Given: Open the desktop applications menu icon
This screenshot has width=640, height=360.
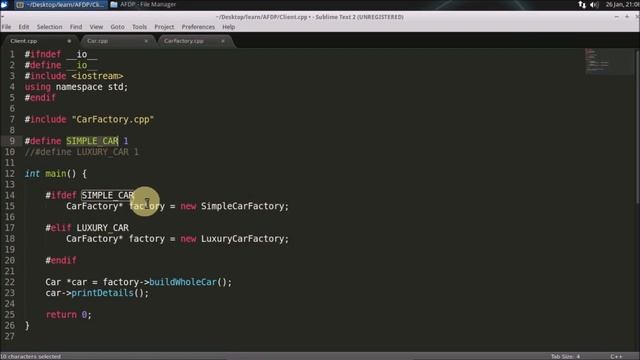Looking at the screenshot, I should click(4, 4).
